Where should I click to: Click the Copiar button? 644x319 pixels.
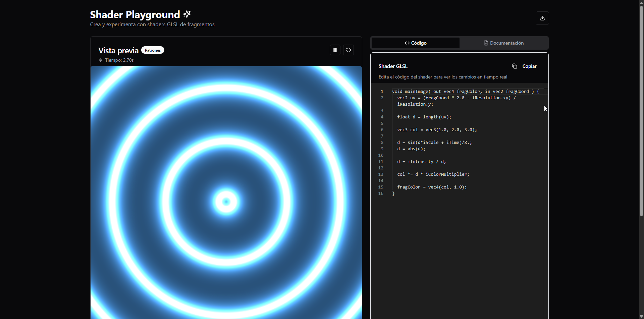pyautogui.click(x=524, y=66)
